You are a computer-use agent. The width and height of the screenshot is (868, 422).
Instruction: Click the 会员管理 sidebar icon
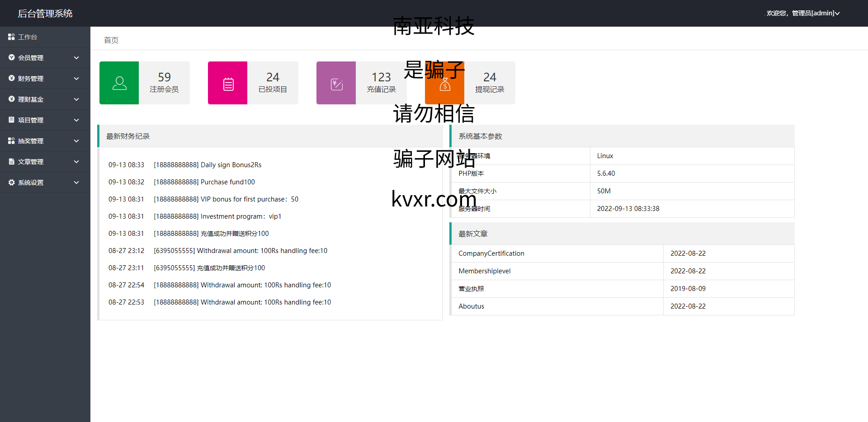[x=11, y=57]
